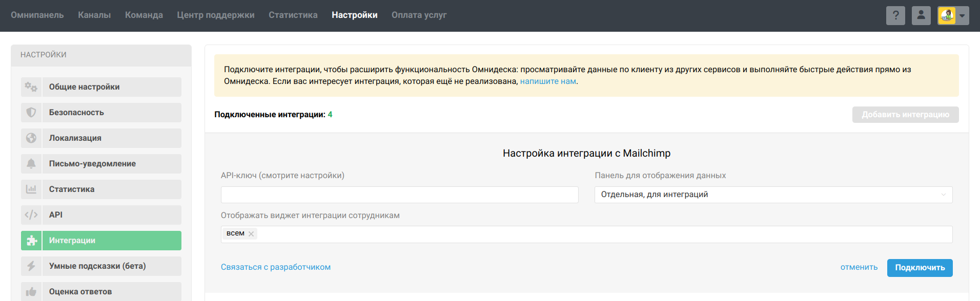Open Оплата услуг in top navigation
980x301 pixels.
(419, 15)
